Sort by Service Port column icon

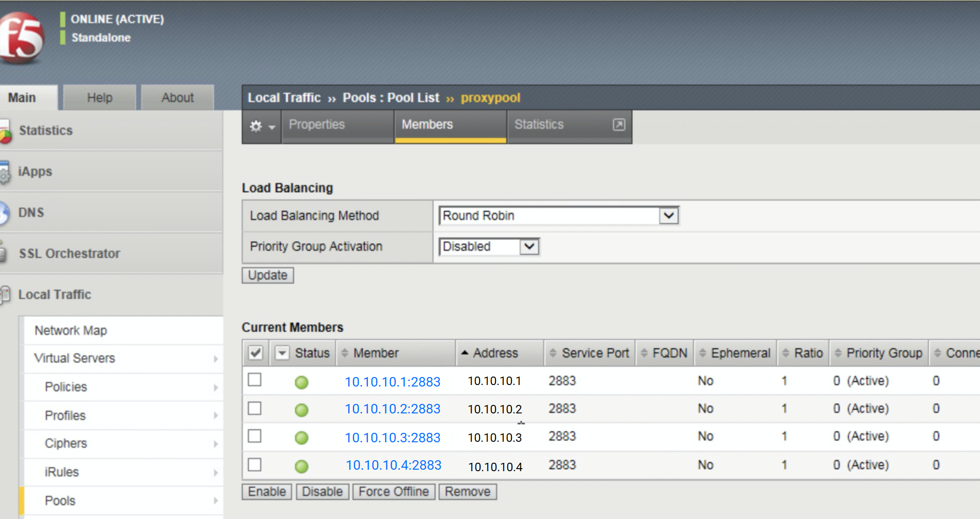click(553, 353)
